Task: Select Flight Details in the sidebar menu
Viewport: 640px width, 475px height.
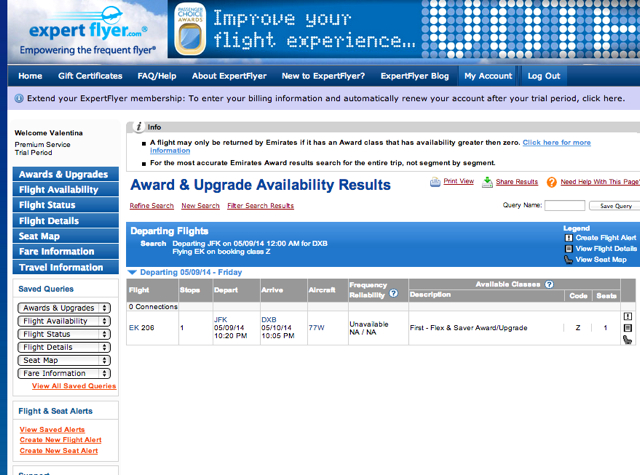Action: 66,221
